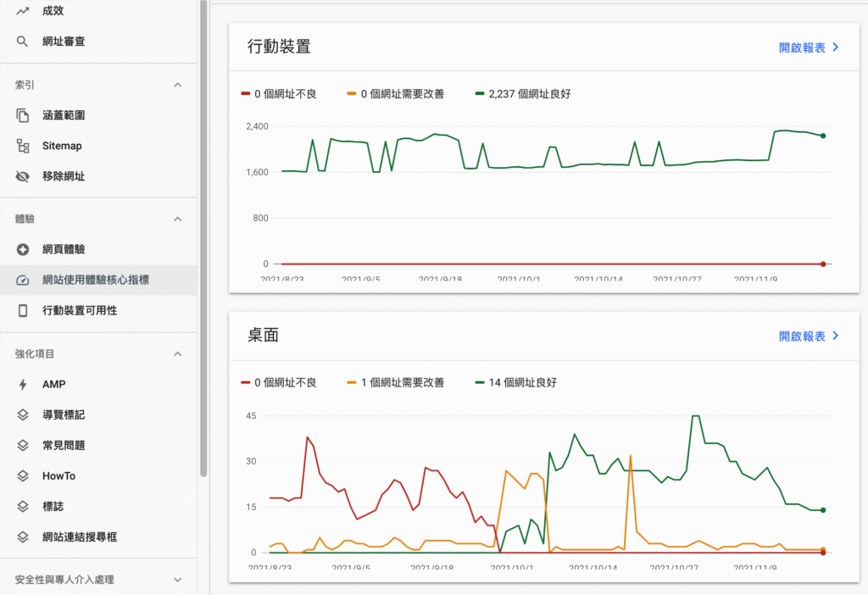
Task: Click the 網站連結搜尋框 layers icon
Action: [22, 537]
